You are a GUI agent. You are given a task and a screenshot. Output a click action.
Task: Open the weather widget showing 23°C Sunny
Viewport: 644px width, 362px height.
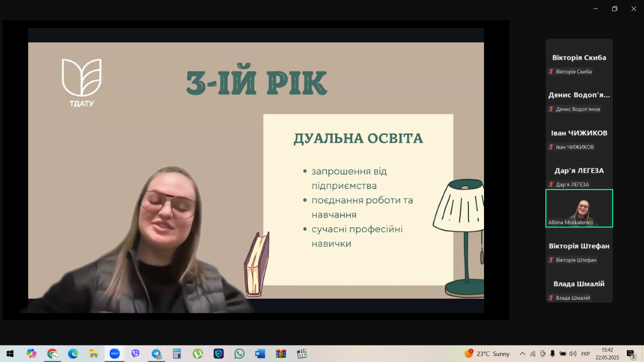coord(487,353)
